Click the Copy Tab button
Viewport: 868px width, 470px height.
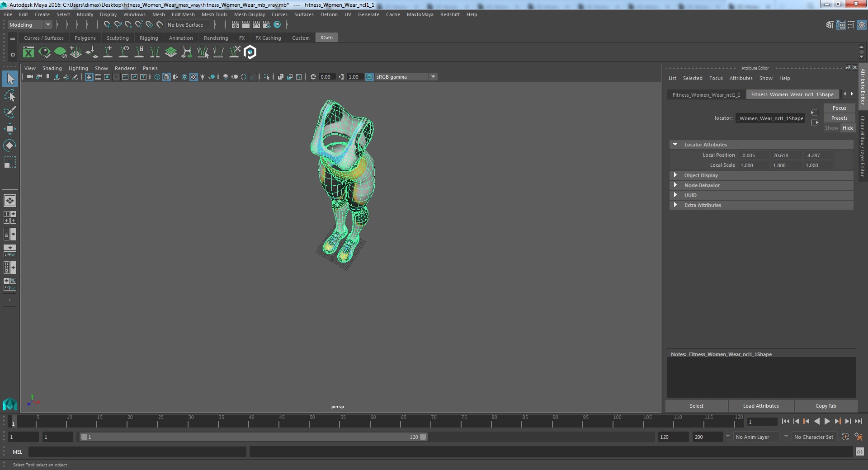click(826, 406)
